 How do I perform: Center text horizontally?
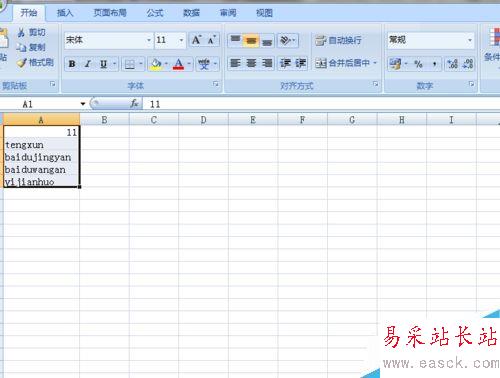point(251,63)
